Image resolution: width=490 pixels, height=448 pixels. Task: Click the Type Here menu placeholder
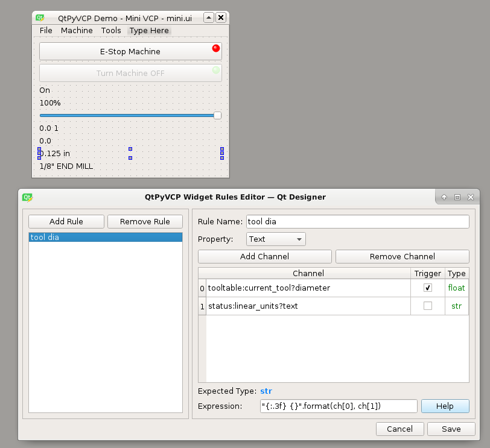coord(149,30)
